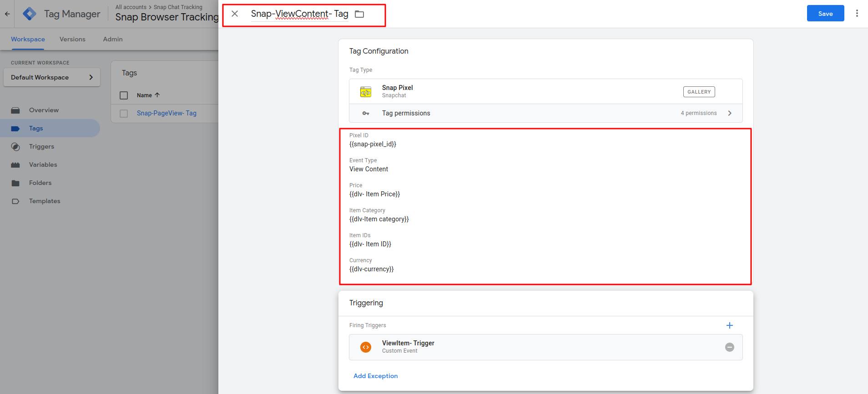Click the Tag Manager logo icon
Image resolution: width=868 pixels, height=394 pixels.
30,14
